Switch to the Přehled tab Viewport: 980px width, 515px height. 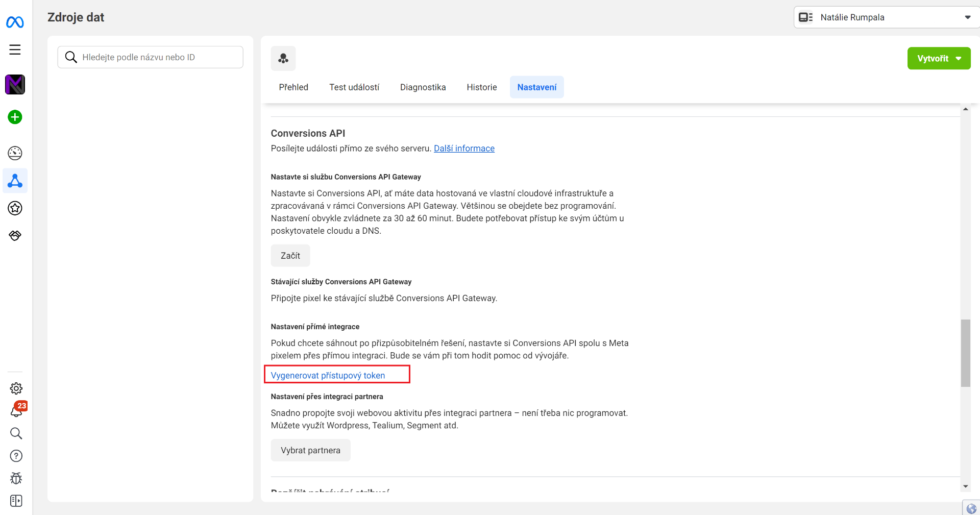click(293, 87)
